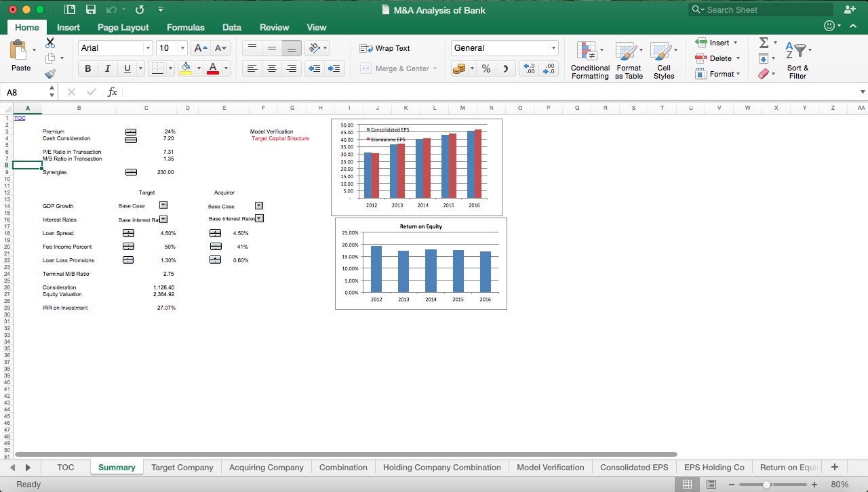Screen dimensions: 868x492
Task: Click the Insert Function fx icon
Action: 112,91
